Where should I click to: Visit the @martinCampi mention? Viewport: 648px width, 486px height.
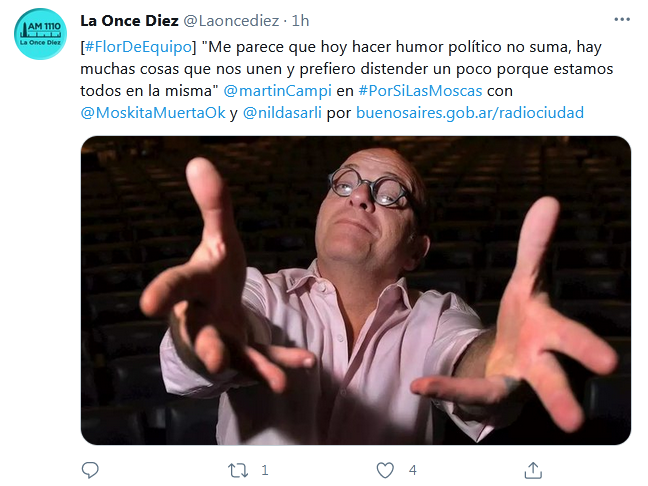pos(277,91)
